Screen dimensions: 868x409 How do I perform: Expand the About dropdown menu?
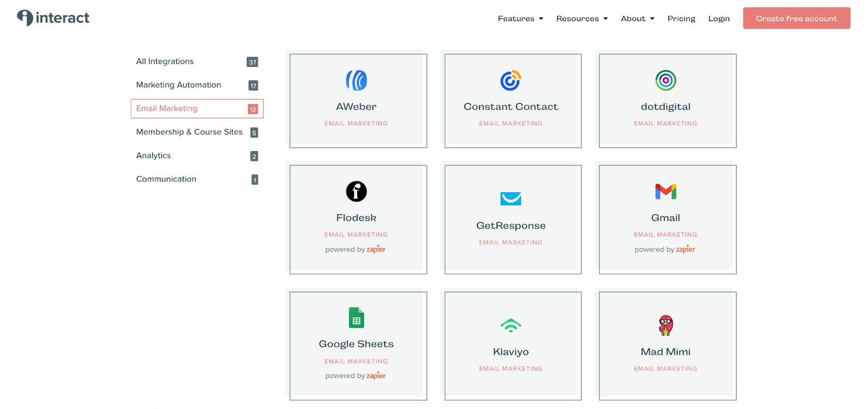[637, 18]
